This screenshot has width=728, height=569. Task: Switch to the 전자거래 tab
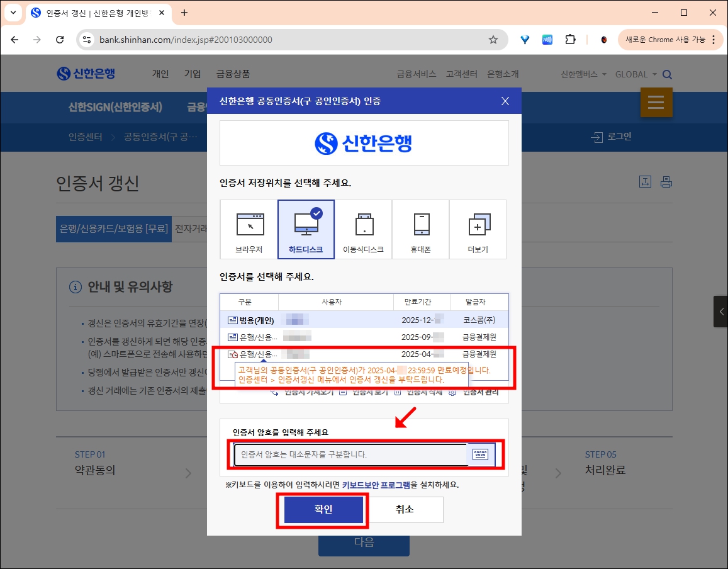tap(193, 228)
